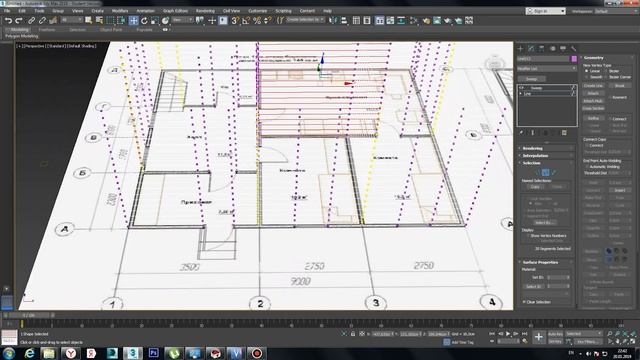Open the Create Selection Set dropdown
The image size is (640, 360).
pos(305,20)
